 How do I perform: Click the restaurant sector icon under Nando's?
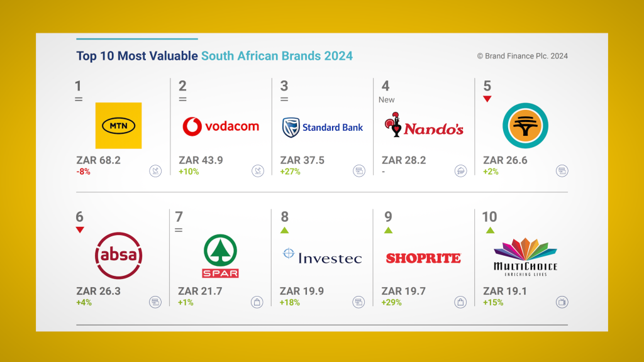pyautogui.click(x=460, y=171)
